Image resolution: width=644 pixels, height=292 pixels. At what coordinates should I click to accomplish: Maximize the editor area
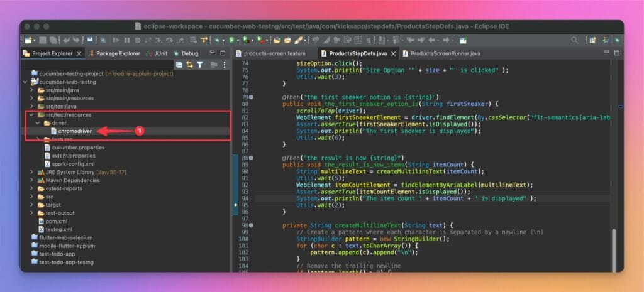click(616, 53)
